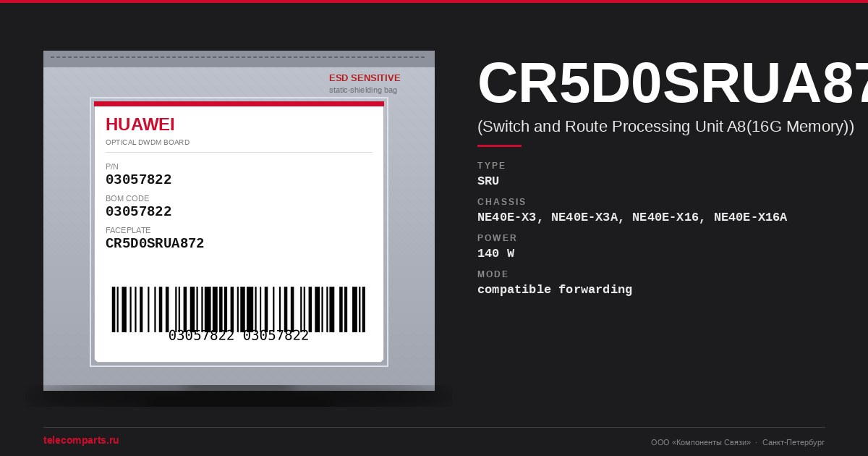This screenshot has width=868, height=456.
Task: Click the POWER value 140 W
Action: tap(496, 253)
